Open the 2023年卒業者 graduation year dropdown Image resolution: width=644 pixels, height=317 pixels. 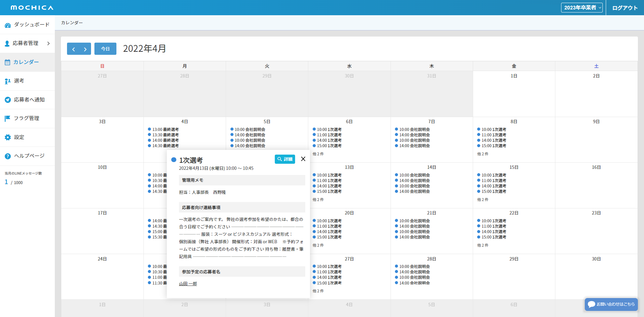(x=582, y=8)
